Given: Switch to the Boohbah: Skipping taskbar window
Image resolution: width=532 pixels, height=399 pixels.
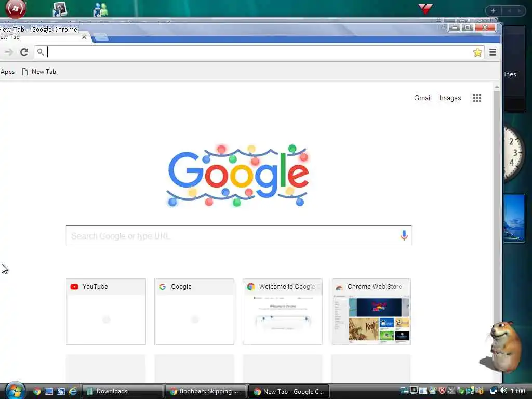Looking at the screenshot, I should 206,391.
